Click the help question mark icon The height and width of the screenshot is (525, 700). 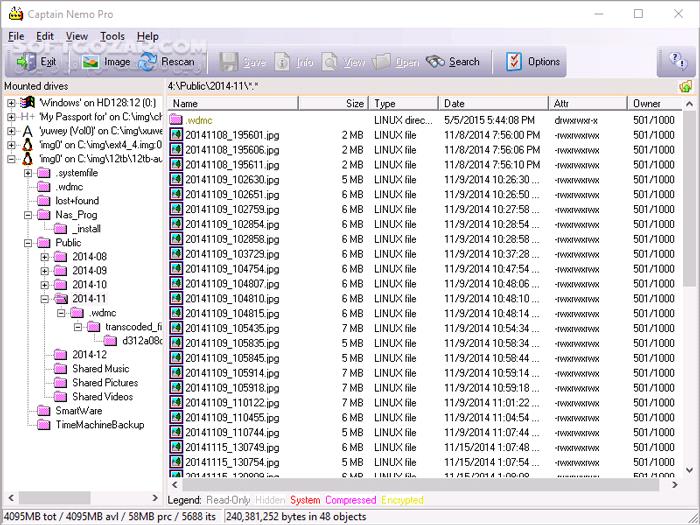(676, 62)
